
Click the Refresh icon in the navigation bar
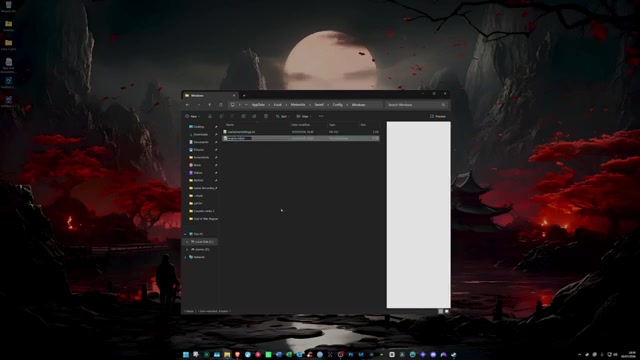click(221, 105)
